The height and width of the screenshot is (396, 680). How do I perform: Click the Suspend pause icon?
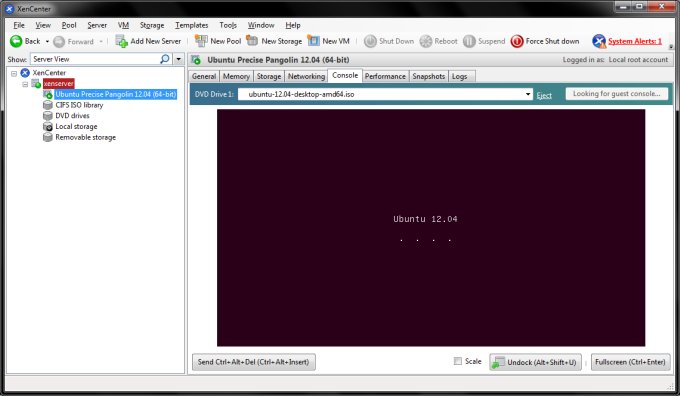(x=469, y=41)
